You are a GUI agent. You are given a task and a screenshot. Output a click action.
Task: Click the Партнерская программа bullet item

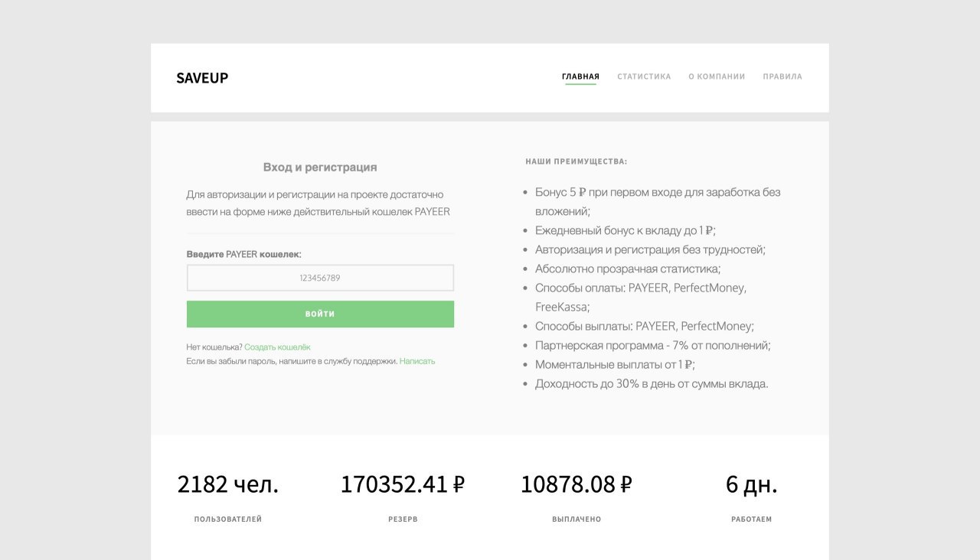[652, 346]
